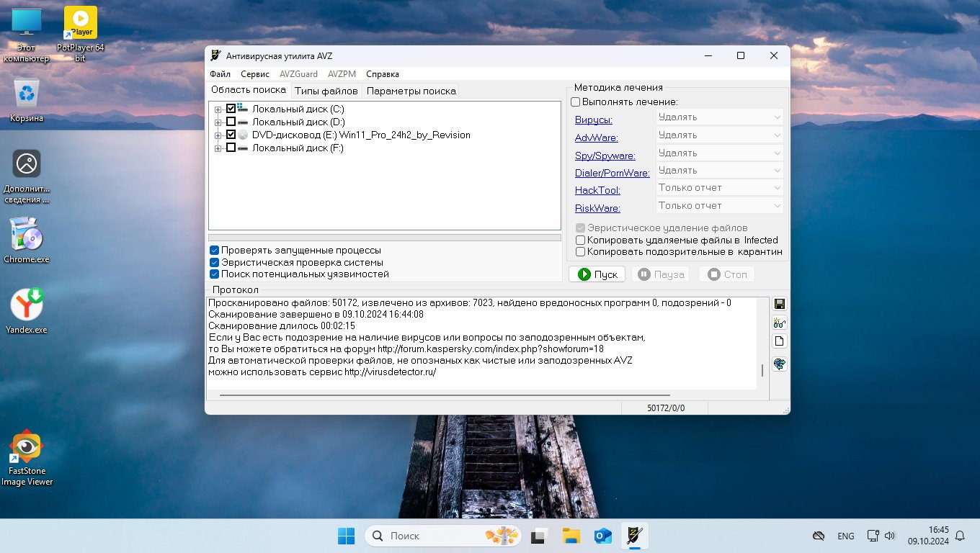Screen dimensions: 980x553
Task: Open the Сервис menu
Action: click(x=255, y=74)
